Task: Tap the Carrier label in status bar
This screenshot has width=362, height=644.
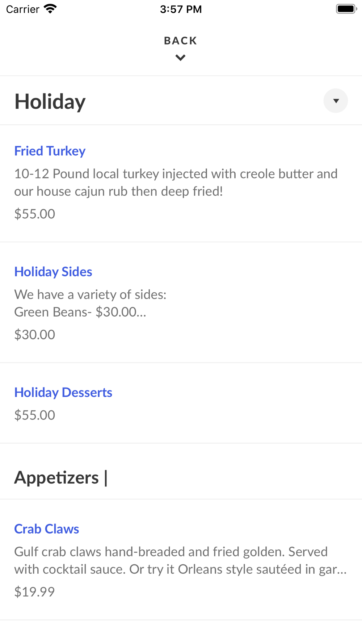Action: coord(22,9)
